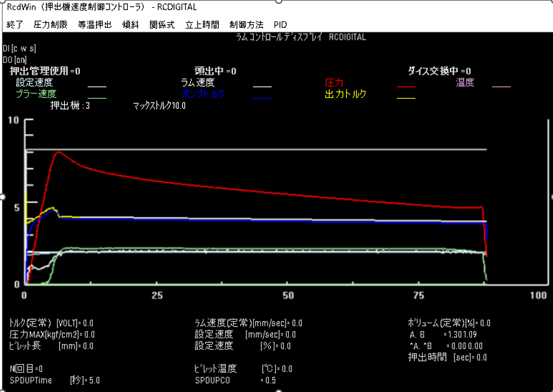Click the green プラー速度 legend label
The height and width of the screenshot is (392, 553).
[35, 94]
